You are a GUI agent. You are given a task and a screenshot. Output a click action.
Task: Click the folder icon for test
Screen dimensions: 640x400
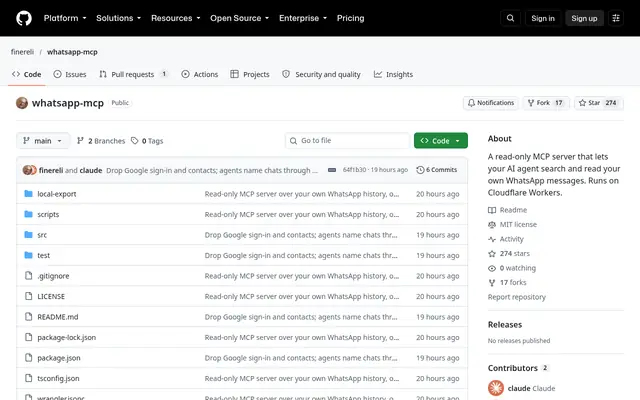pyautogui.click(x=28, y=255)
